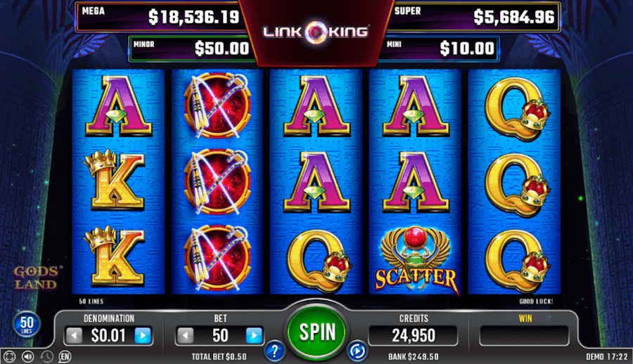Image resolution: width=633 pixels, height=364 pixels.
Task: Select the Scatter scarab symbol
Action: pyautogui.click(x=416, y=260)
